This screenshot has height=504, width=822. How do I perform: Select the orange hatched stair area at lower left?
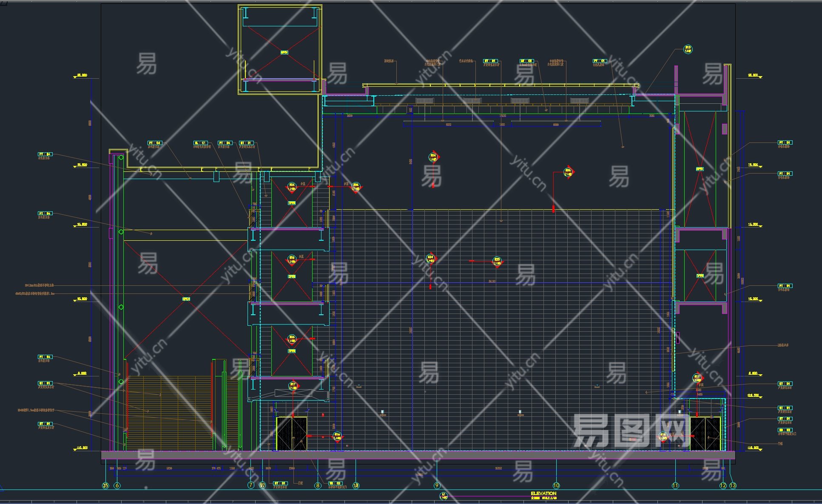pyautogui.click(x=170, y=413)
